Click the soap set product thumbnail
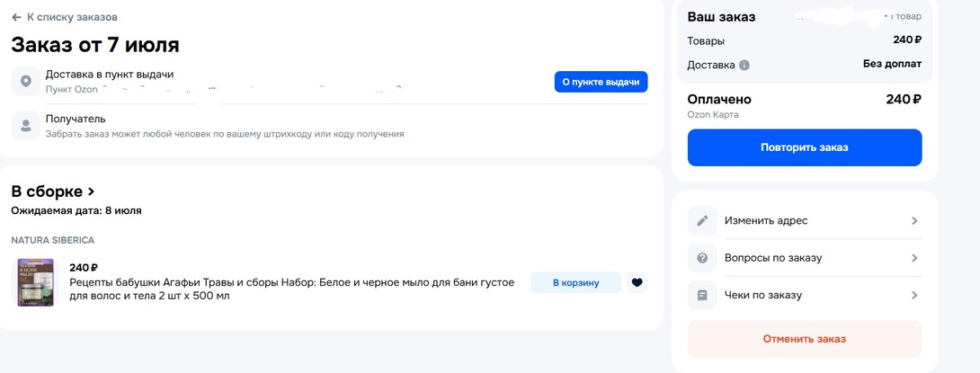The image size is (980, 373). [36, 282]
